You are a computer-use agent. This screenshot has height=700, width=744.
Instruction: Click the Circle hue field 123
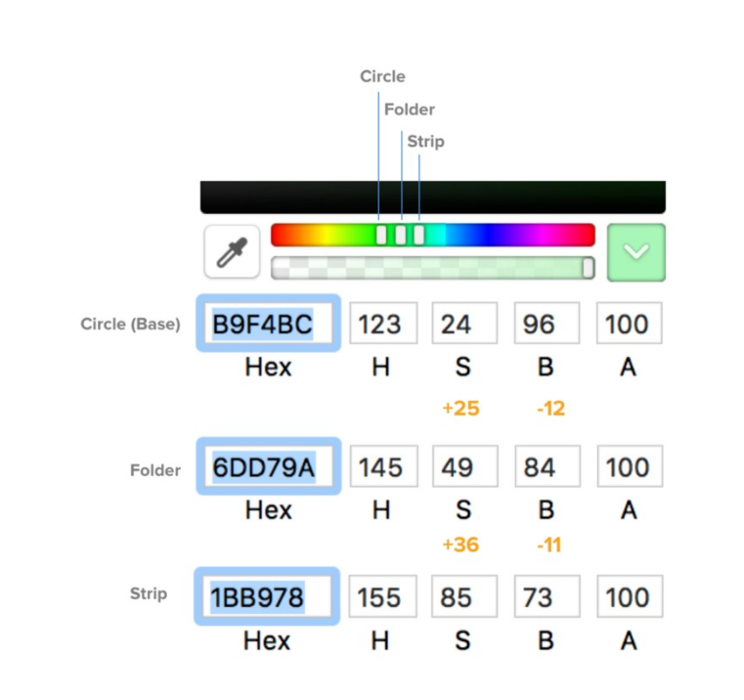pyautogui.click(x=383, y=324)
